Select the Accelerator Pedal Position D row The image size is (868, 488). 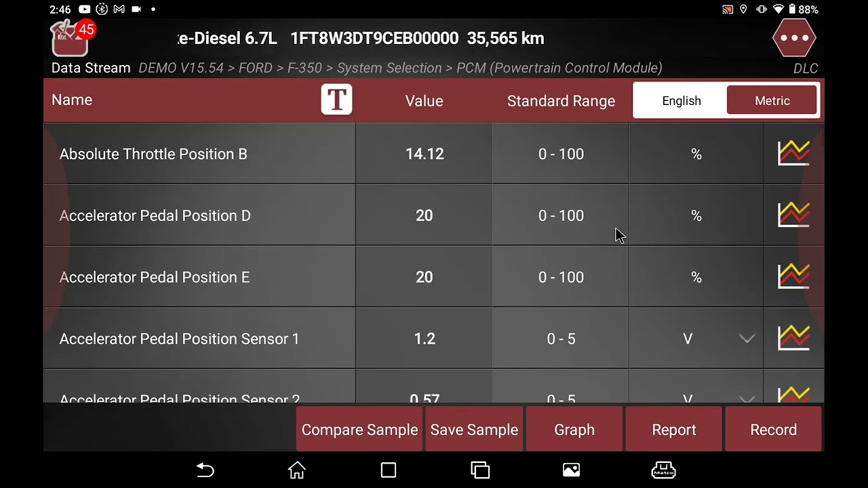click(434, 215)
